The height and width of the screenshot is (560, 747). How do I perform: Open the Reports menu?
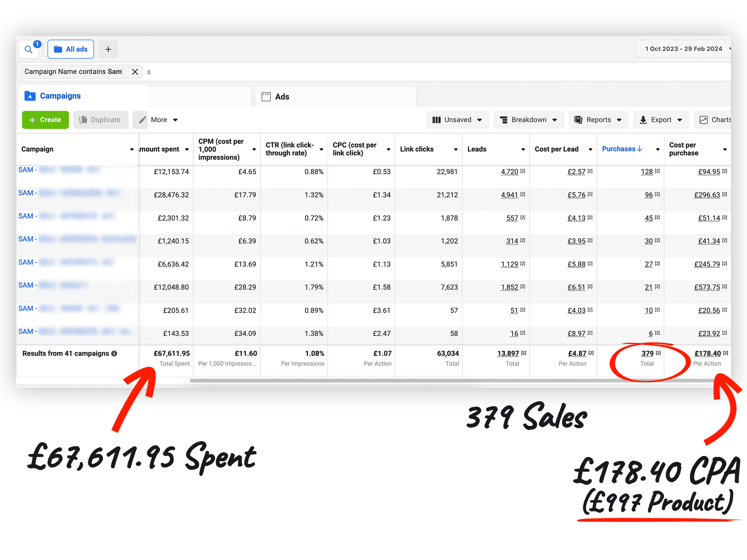coord(598,120)
